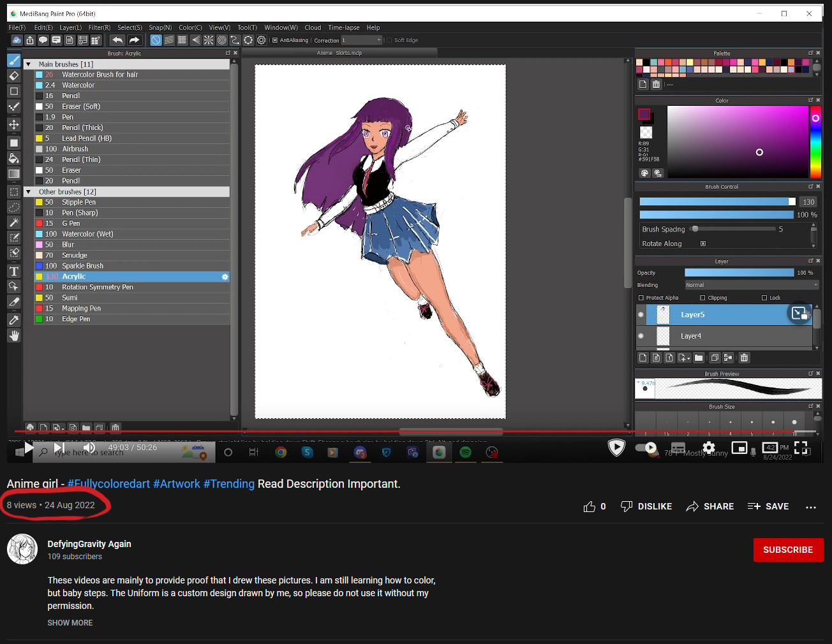
Task: Click the layer Opacity slider bar
Action: click(739, 273)
